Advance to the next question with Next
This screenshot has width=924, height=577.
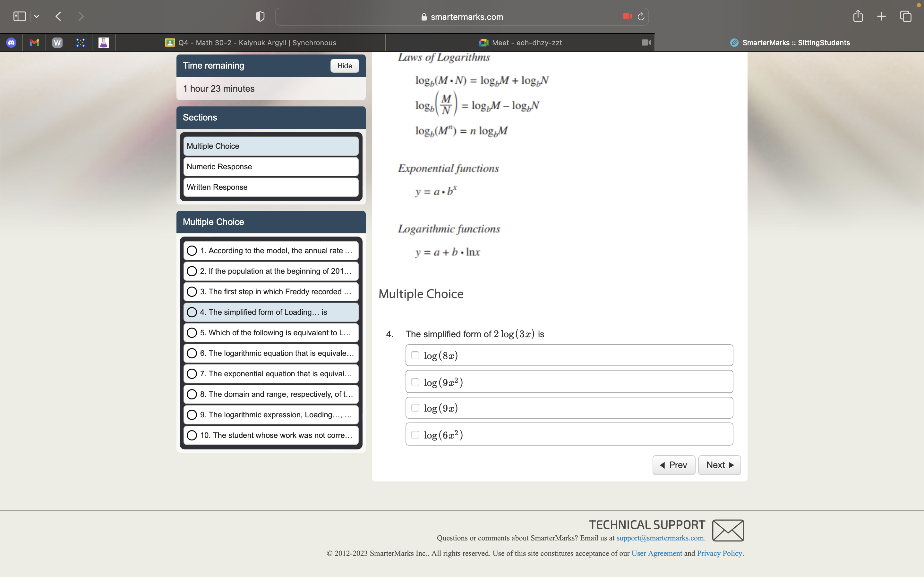tap(719, 465)
